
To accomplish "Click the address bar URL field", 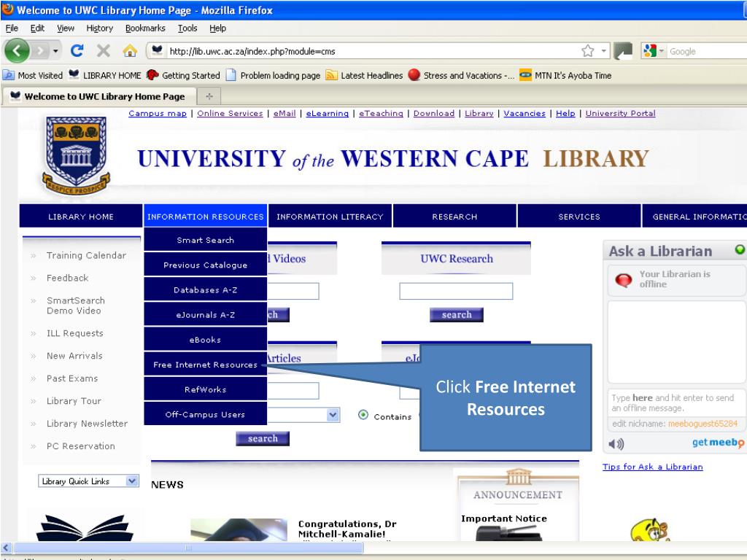I will (x=371, y=51).
